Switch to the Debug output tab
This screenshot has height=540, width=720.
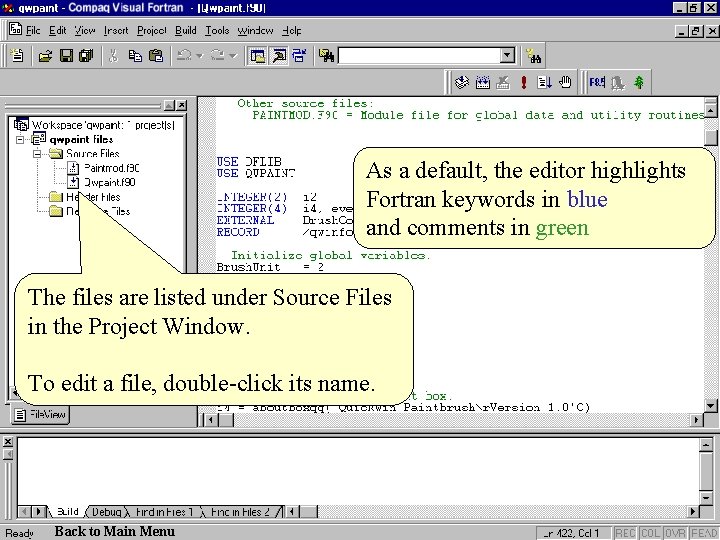[x=107, y=512]
